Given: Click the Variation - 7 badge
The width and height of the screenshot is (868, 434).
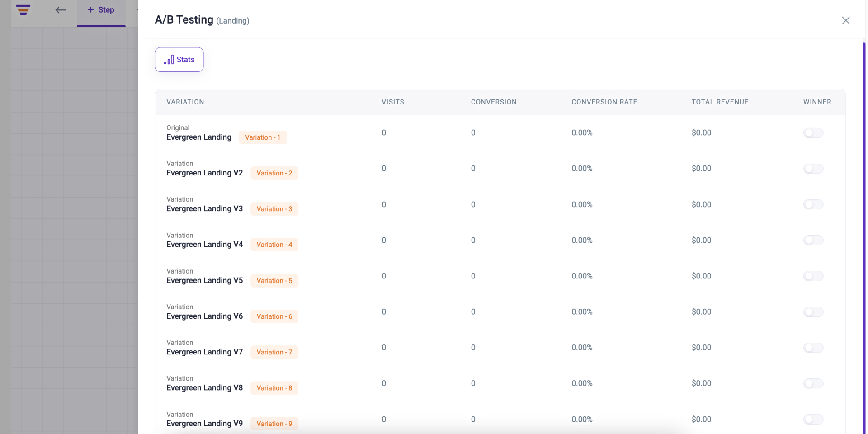Looking at the screenshot, I should [274, 352].
